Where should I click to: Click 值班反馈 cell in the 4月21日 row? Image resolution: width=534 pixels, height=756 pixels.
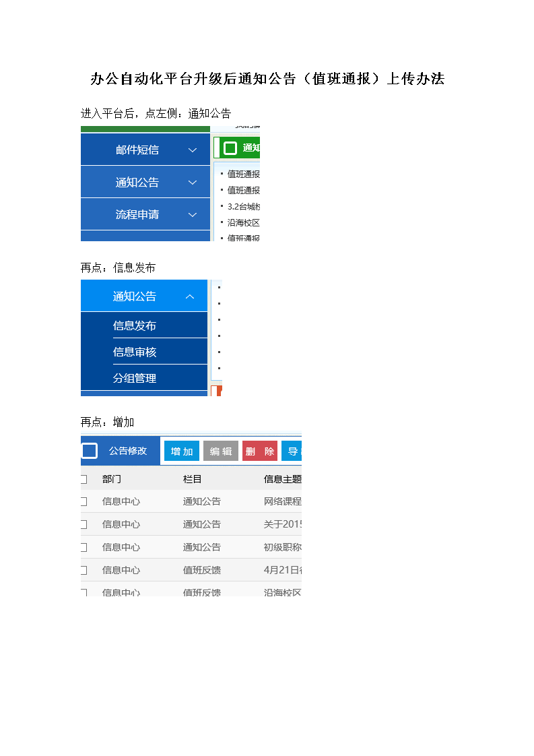tap(201, 570)
